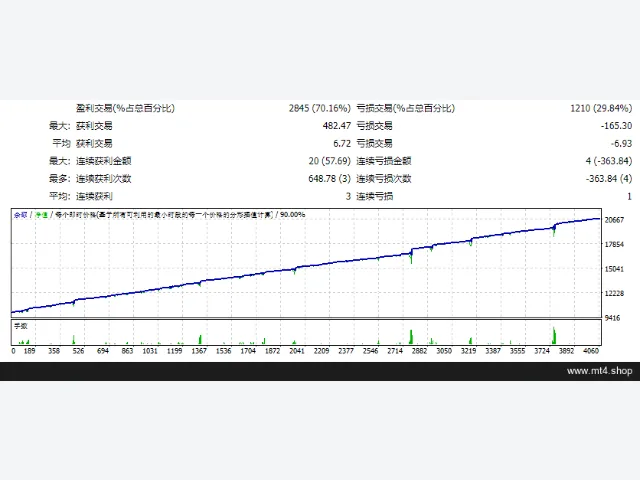The height and width of the screenshot is (480, 640).
Task: Click x-axis label "2714"
Action: 395,351
